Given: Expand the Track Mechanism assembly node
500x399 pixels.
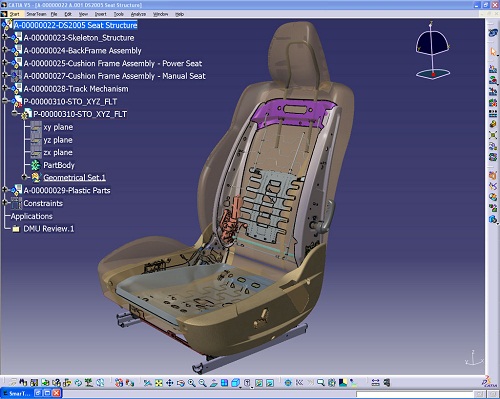Looking at the screenshot, I should pos(4,88).
